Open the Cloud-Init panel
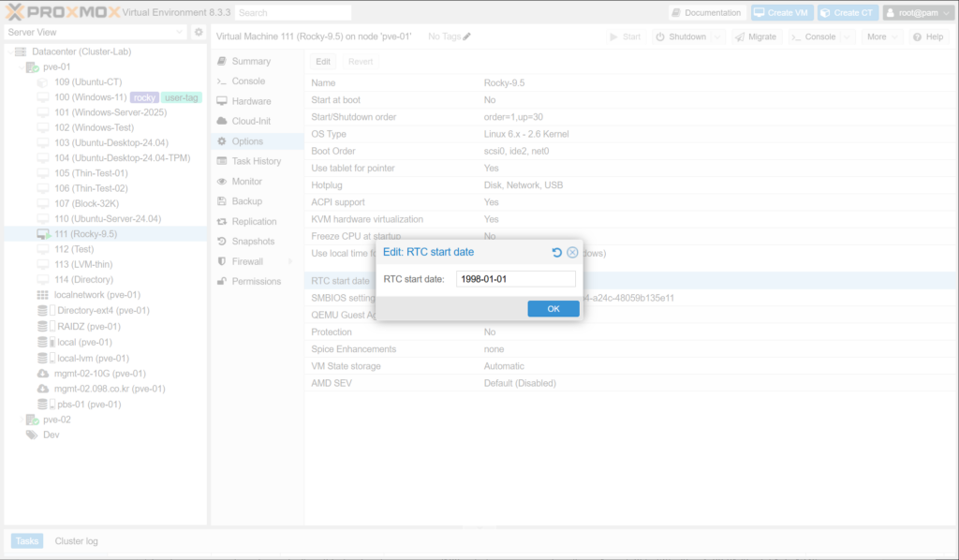This screenshot has width=959, height=560. coord(250,121)
